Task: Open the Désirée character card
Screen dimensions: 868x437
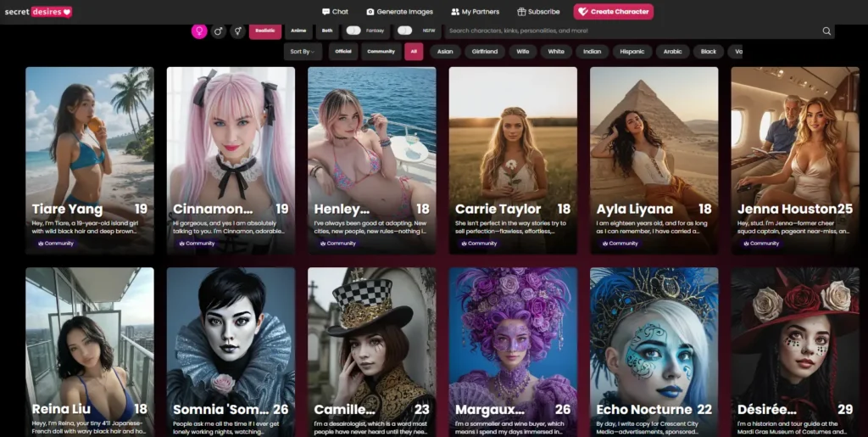Action: (x=795, y=352)
